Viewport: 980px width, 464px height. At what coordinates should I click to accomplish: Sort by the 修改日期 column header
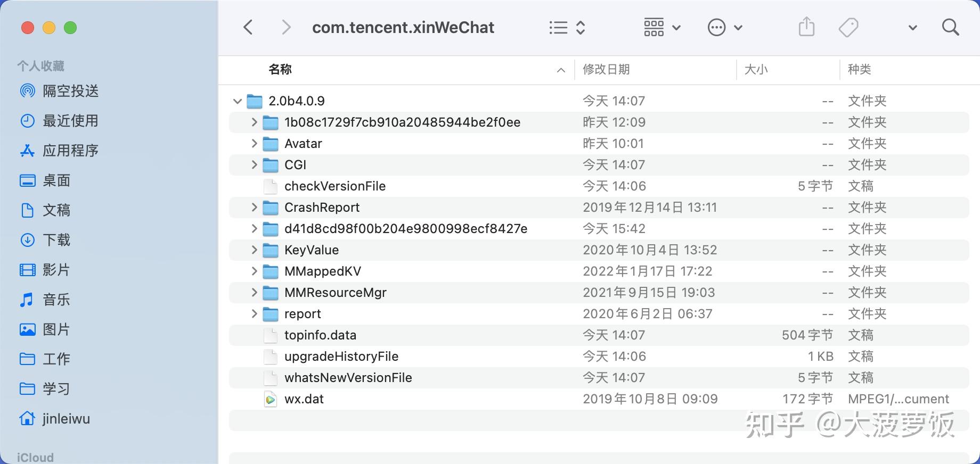(x=606, y=69)
